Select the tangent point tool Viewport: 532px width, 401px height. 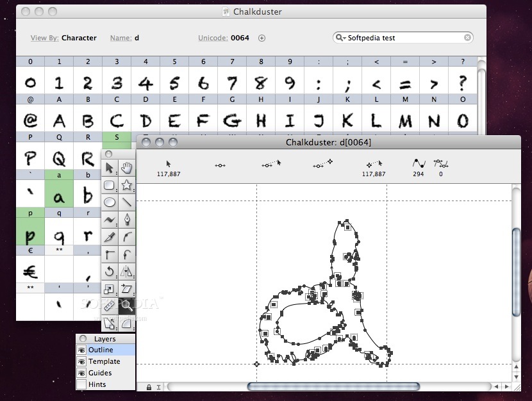pos(126,254)
